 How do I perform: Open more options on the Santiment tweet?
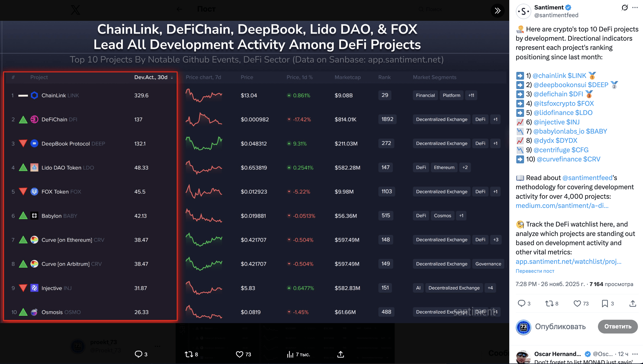pos(635,8)
